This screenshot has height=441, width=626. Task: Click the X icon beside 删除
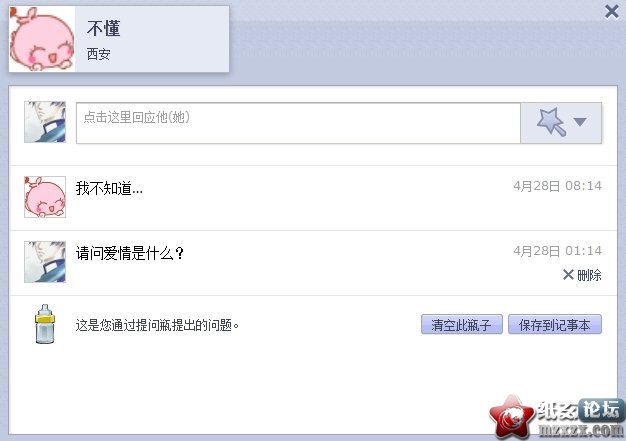(x=568, y=275)
